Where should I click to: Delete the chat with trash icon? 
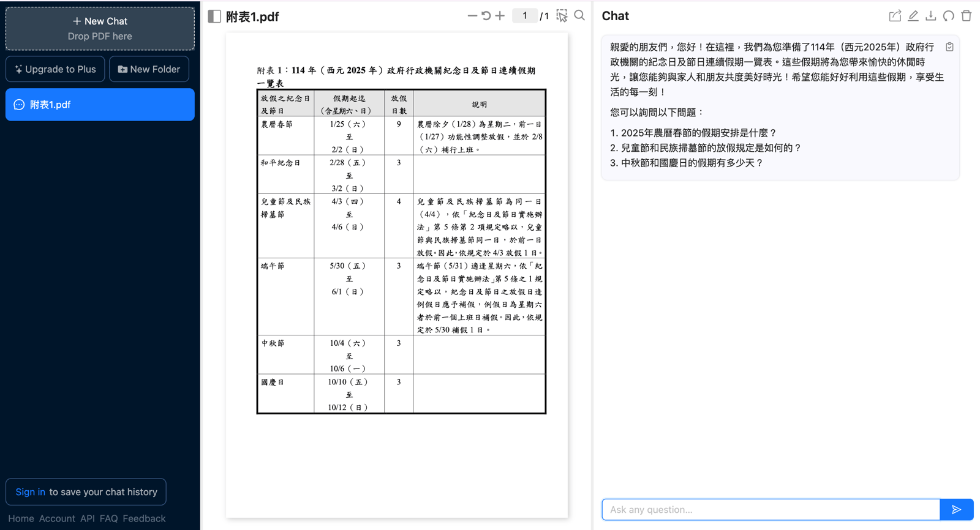pyautogui.click(x=967, y=16)
